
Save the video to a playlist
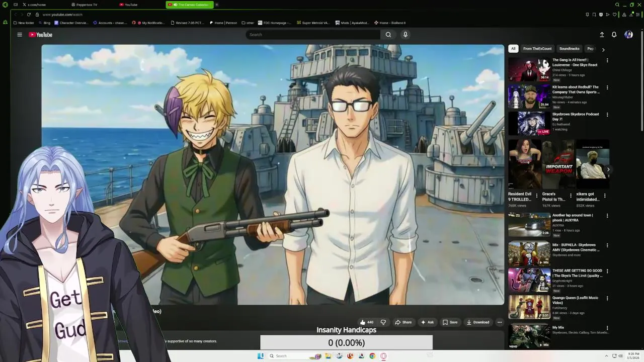tap(450, 322)
